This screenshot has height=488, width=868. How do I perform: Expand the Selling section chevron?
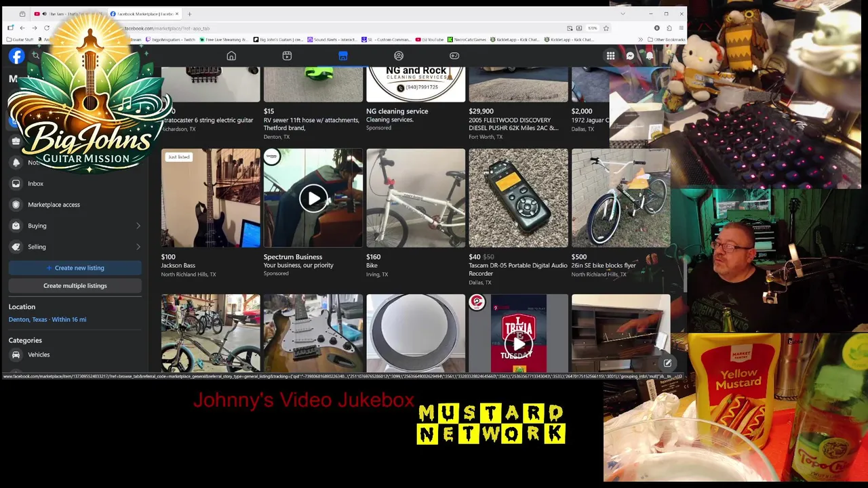pos(138,247)
